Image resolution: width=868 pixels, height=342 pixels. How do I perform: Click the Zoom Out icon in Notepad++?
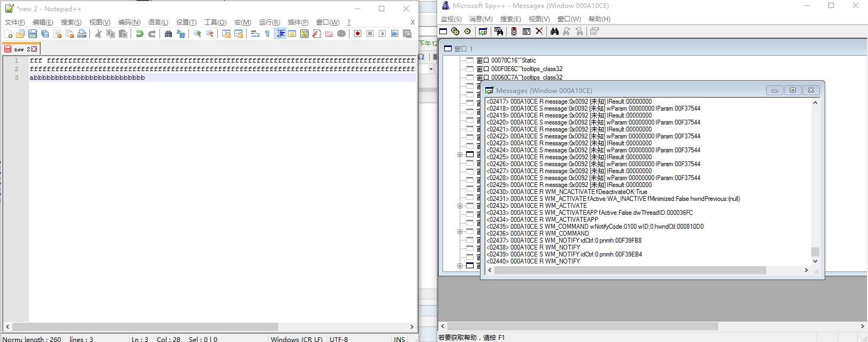tap(210, 34)
